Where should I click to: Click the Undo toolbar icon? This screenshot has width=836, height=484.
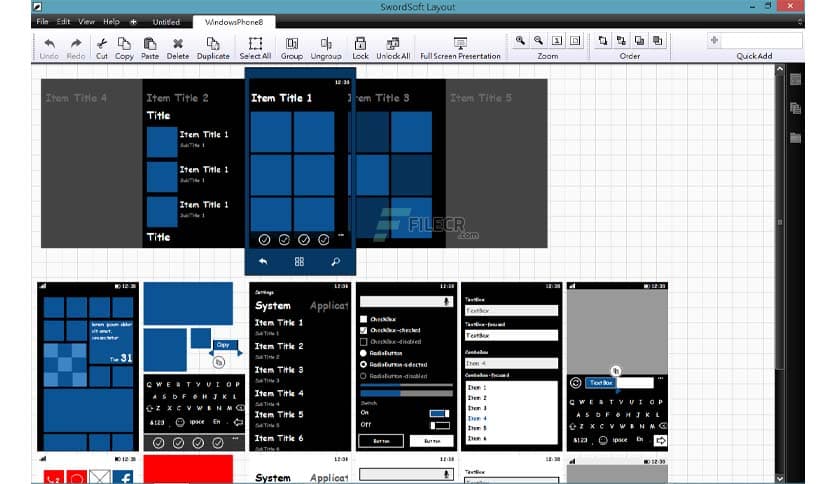pyautogui.click(x=49, y=43)
